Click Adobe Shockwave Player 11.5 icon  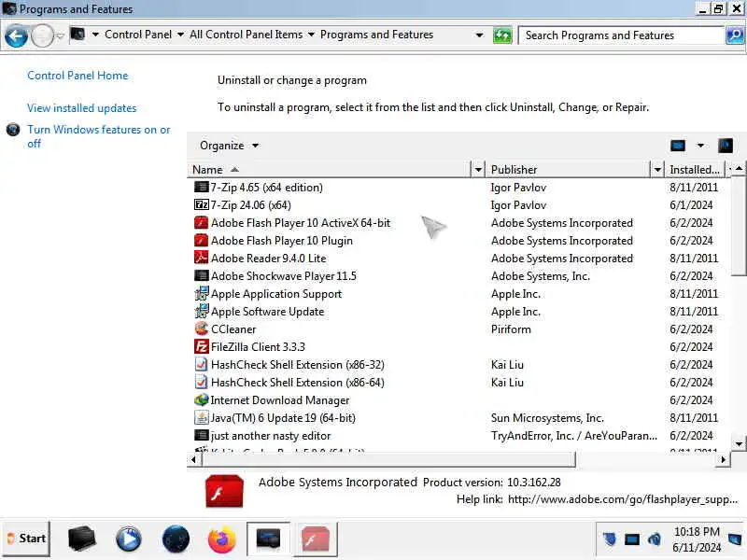click(202, 275)
